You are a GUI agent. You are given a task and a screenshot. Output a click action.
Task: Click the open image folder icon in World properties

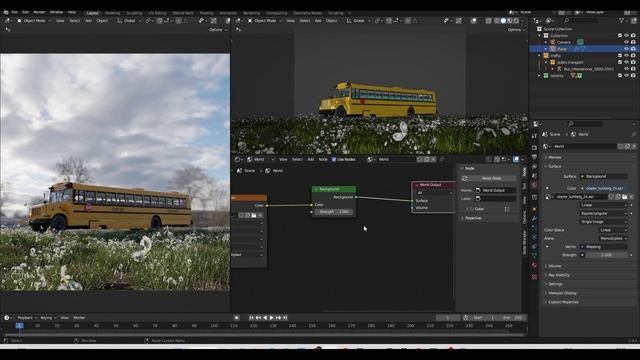pyautogui.click(x=624, y=197)
